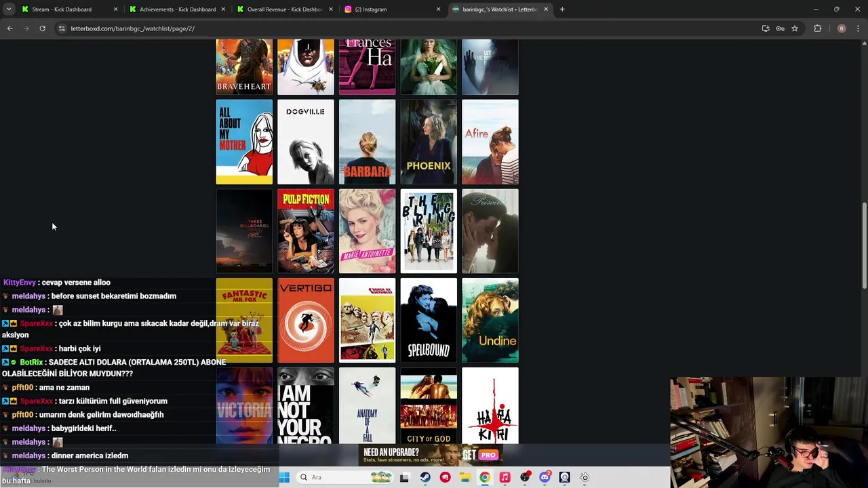The height and width of the screenshot is (488, 868).
Task: Open the Vertigo poster
Action: 306,321
